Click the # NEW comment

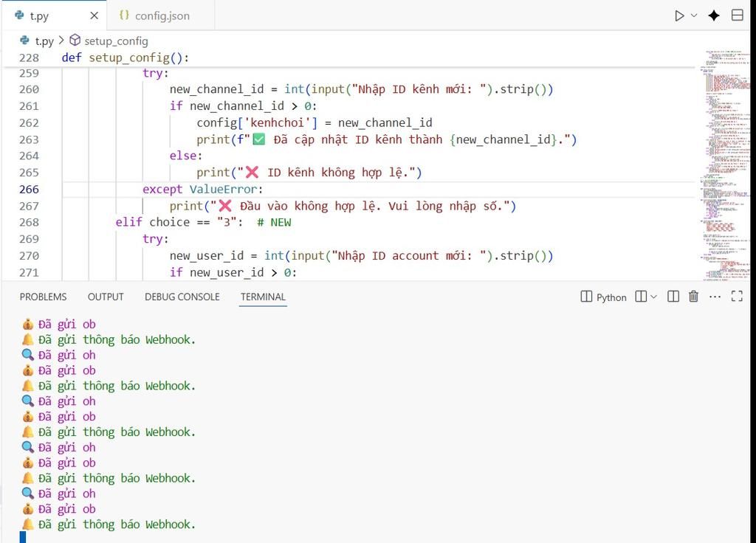(274, 223)
